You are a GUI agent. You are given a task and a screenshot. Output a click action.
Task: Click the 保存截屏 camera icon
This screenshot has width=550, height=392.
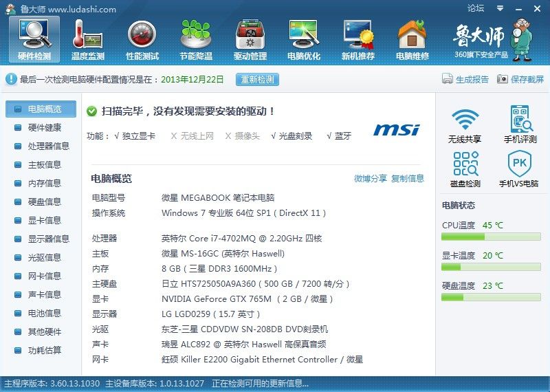(503, 79)
